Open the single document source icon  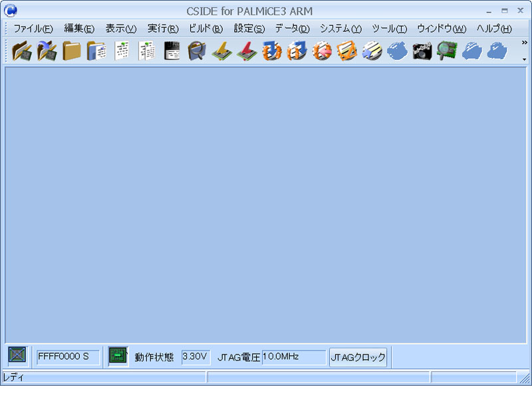(122, 51)
